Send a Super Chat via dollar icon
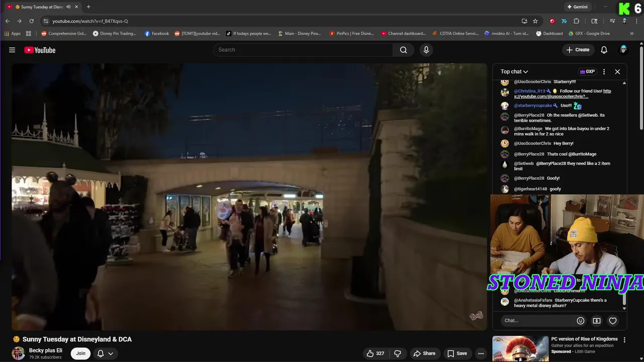 [x=597, y=321]
